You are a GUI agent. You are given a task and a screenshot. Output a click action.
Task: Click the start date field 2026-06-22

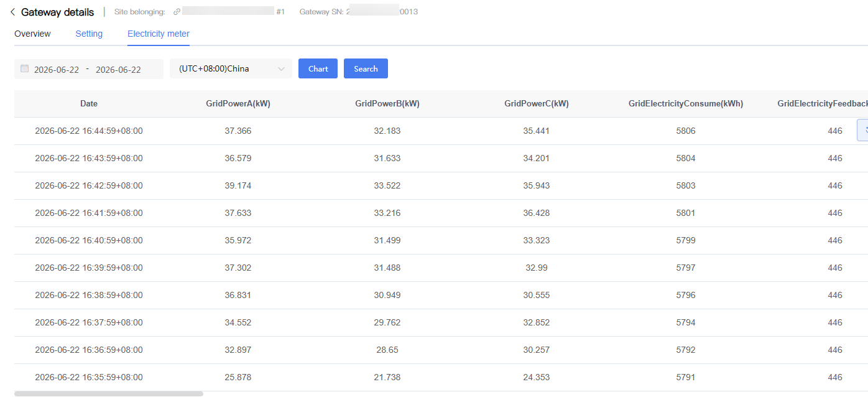57,70
